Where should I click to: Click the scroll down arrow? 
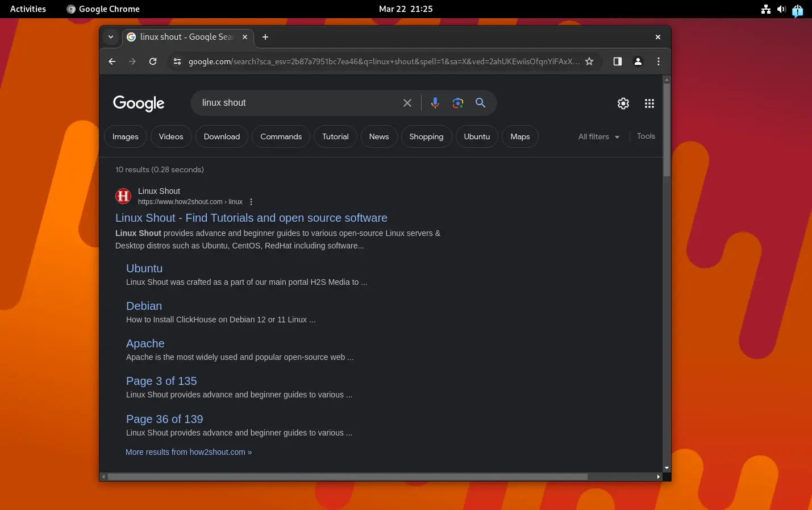[x=667, y=468]
